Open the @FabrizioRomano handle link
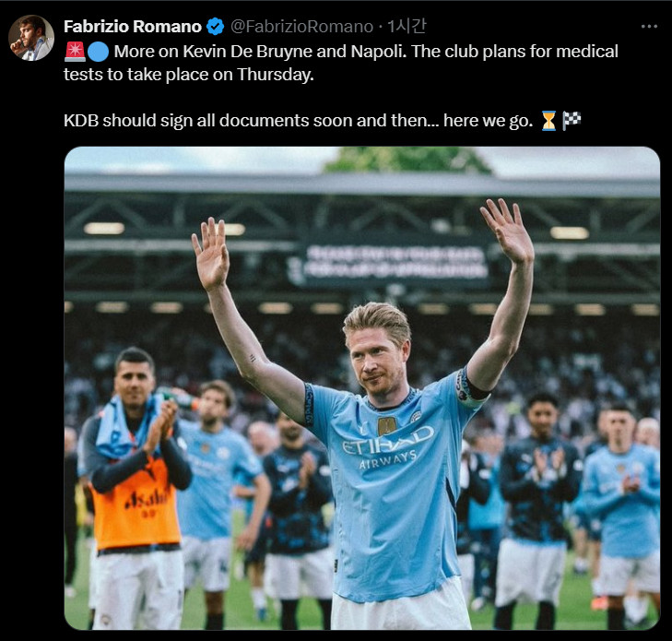Image resolution: width=672 pixels, height=641 pixels. (301, 27)
